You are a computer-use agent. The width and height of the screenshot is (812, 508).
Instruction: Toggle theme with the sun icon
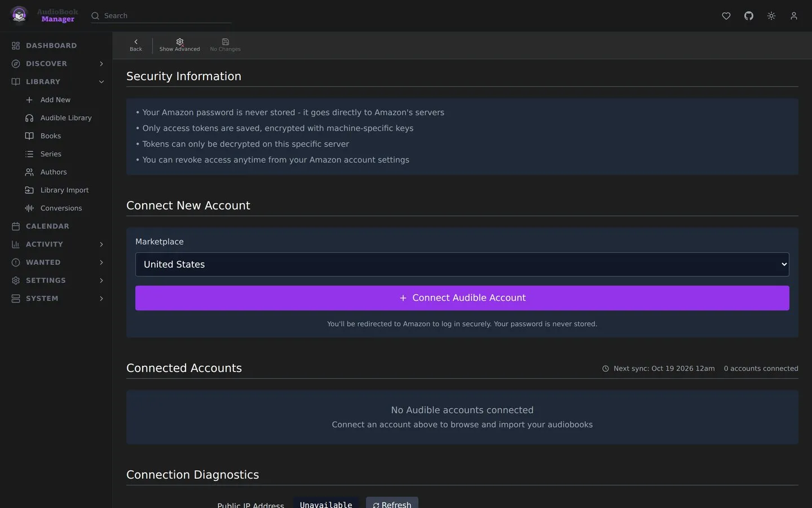(771, 16)
